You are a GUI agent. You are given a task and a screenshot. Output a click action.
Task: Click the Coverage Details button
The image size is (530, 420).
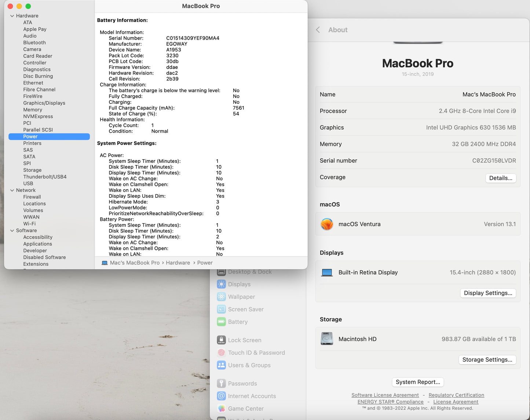pyautogui.click(x=501, y=178)
